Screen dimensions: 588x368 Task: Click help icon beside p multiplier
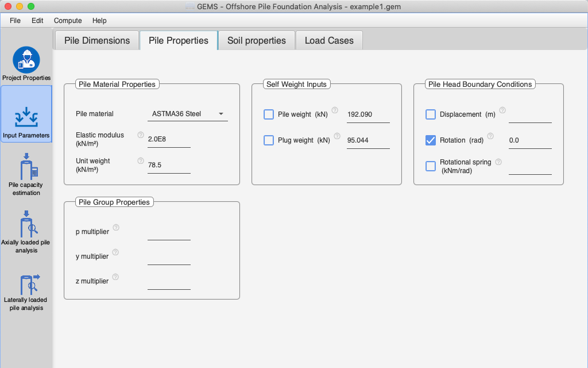point(116,228)
